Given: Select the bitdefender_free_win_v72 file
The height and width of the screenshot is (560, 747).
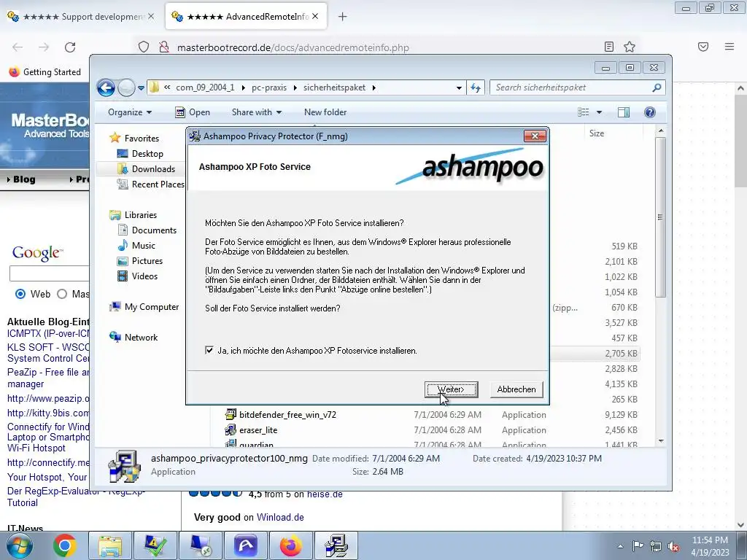Looking at the screenshot, I should pos(287,415).
